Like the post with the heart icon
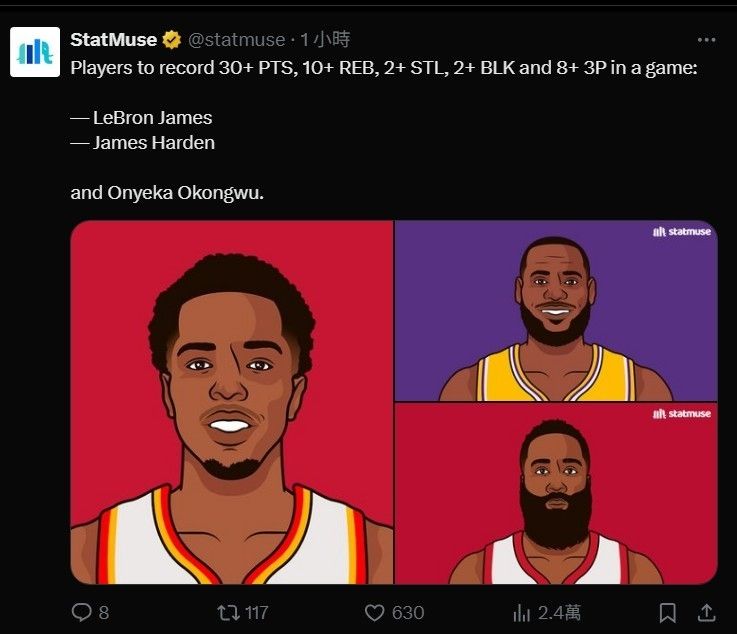 coord(375,612)
